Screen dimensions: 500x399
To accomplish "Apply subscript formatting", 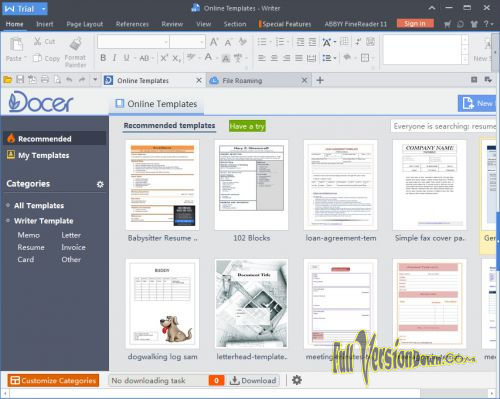I will click(176, 58).
